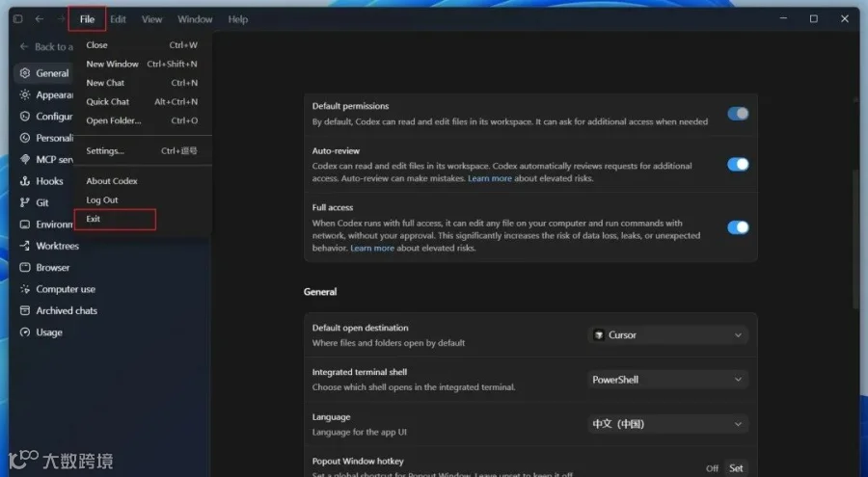Select New Chat in the File menu
The image size is (868, 477).
[x=143, y=83]
